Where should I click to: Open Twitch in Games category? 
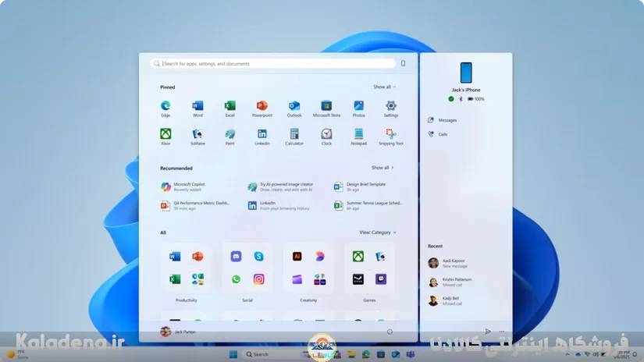click(381, 279)
